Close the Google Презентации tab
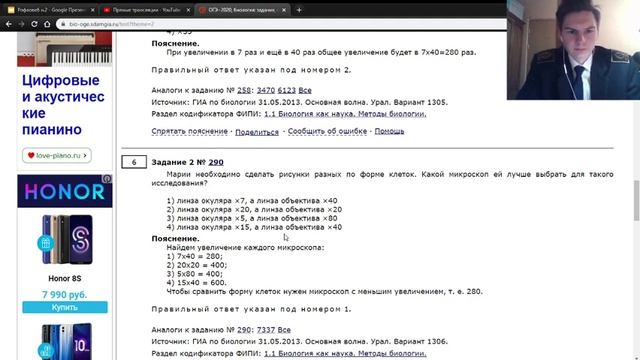 click(93, 10)
